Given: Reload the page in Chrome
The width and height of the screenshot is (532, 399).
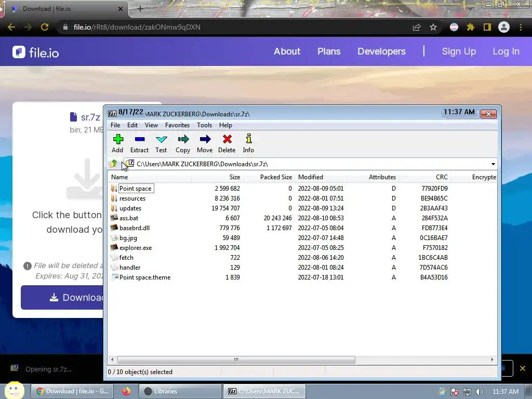Looking at the screenshot, I should (x=45, y=27).
